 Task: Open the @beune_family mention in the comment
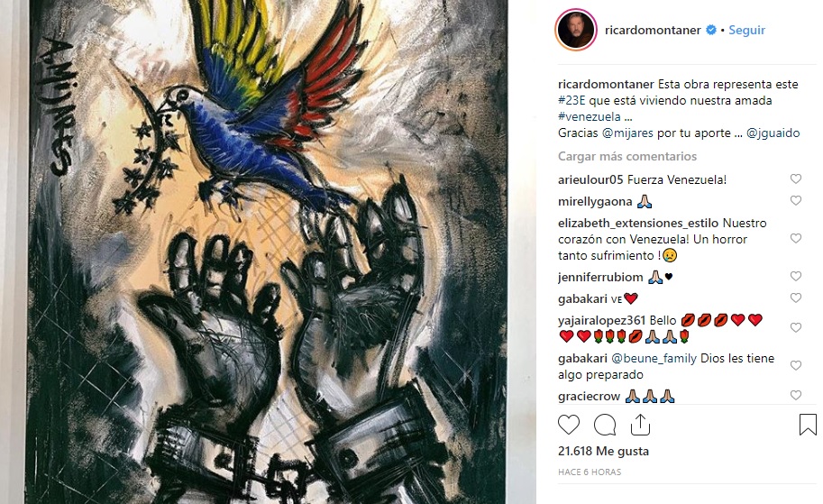click(x=654, y=358)
